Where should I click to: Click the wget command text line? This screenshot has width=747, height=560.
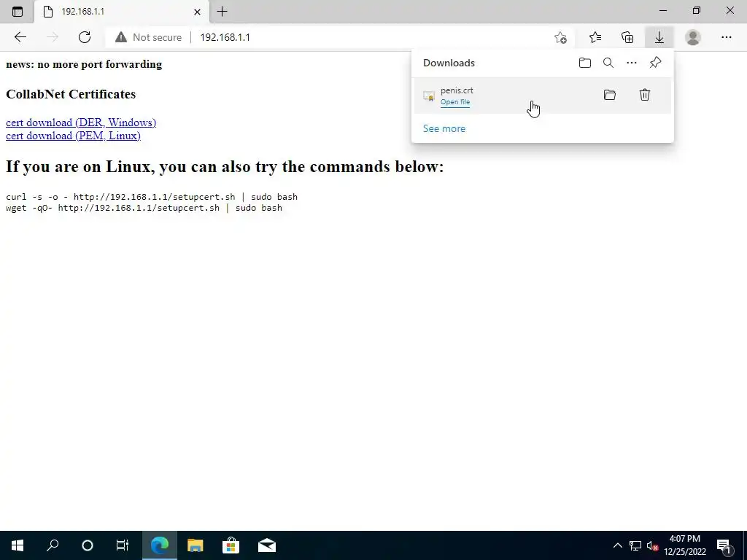click(144, 208)
